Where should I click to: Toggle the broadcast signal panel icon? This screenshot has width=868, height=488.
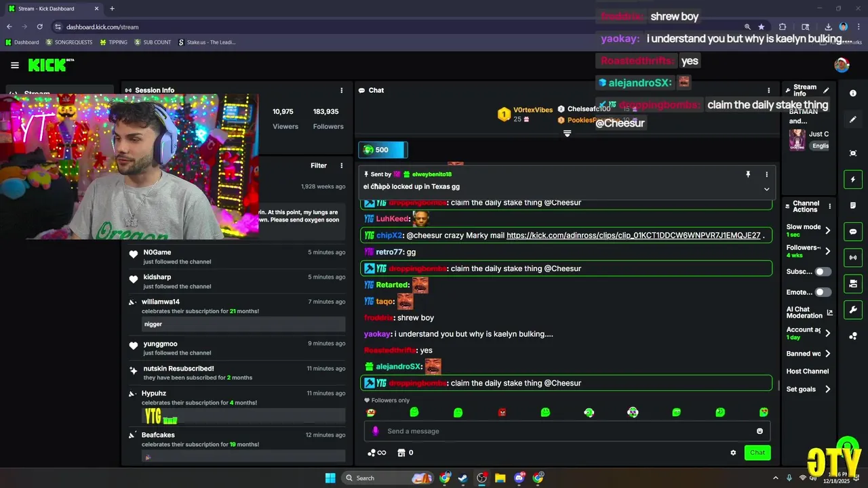point(853,258)
